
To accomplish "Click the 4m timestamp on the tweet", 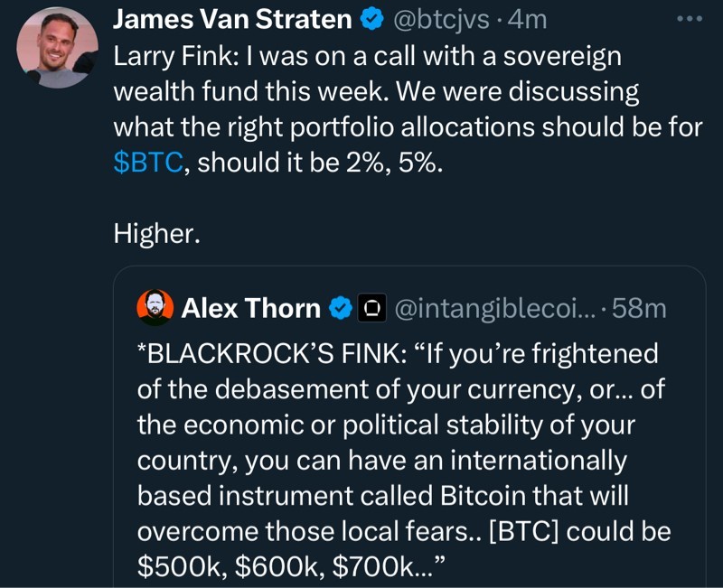I will click(528, 20).
